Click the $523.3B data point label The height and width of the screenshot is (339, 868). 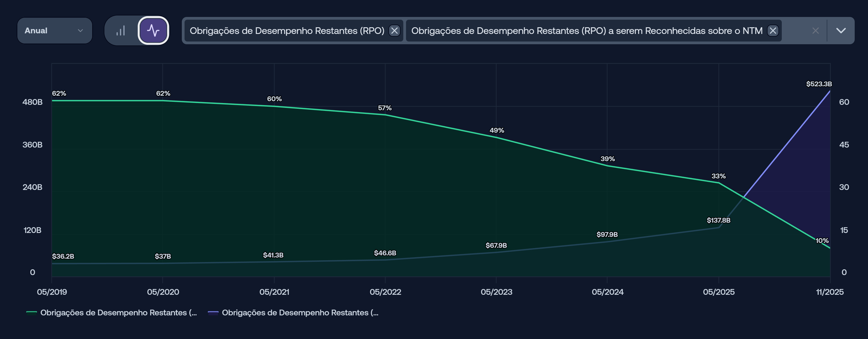(819, 84)
